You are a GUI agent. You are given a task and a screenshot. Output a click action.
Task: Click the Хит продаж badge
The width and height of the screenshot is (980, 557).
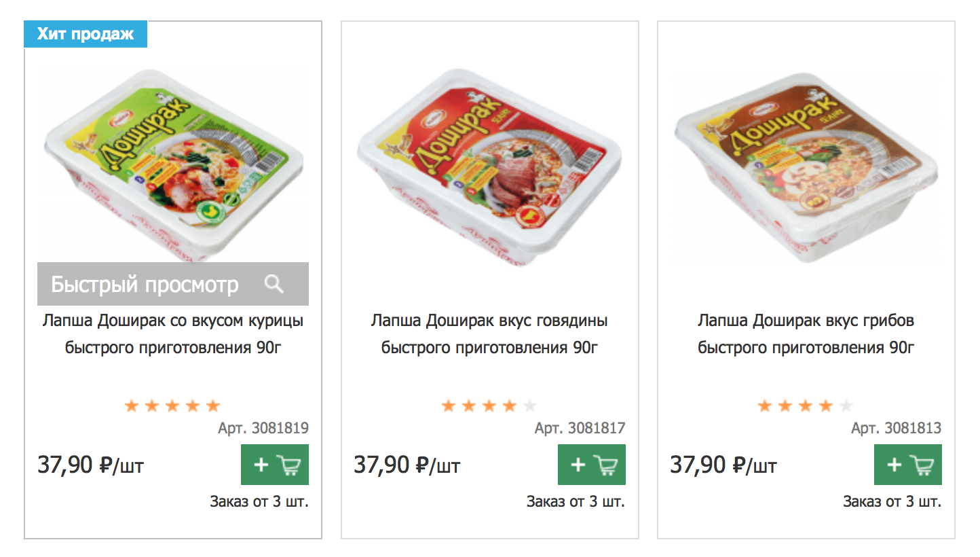[86, 34]
